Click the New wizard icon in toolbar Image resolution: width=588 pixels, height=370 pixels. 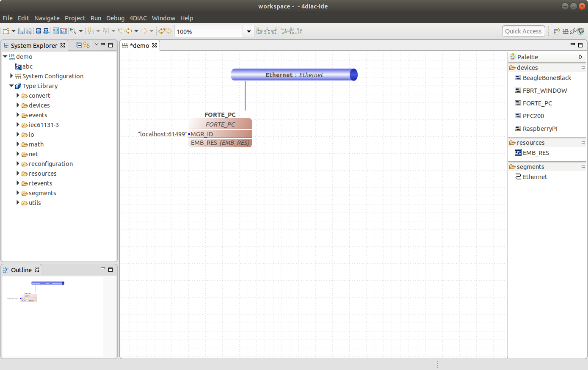[6, 31]
